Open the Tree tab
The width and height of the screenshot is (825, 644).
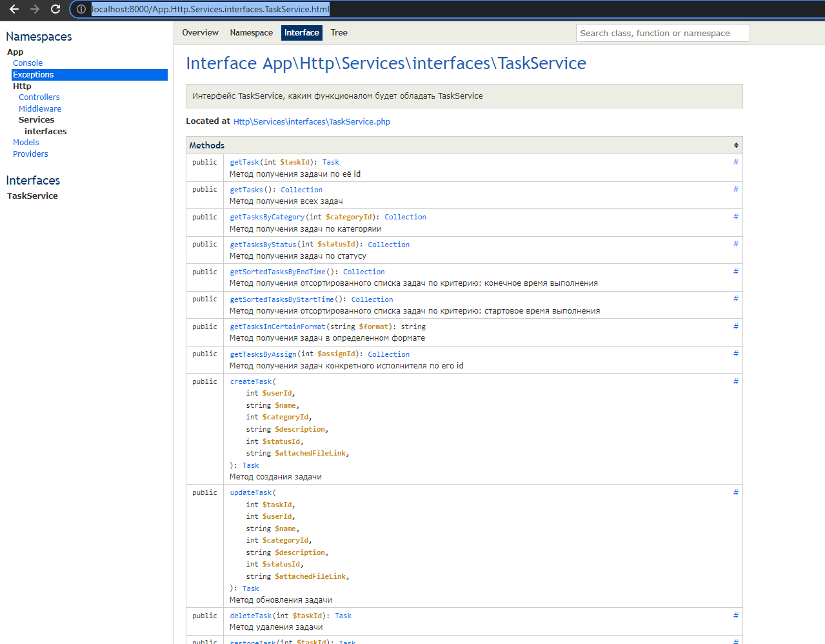pos(339,32)
